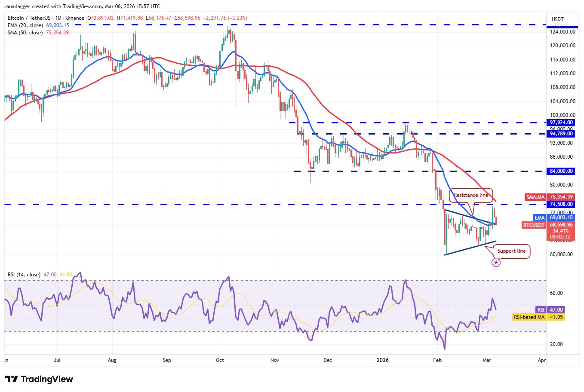Click the 97,924.00 horizontal level label

561,123
